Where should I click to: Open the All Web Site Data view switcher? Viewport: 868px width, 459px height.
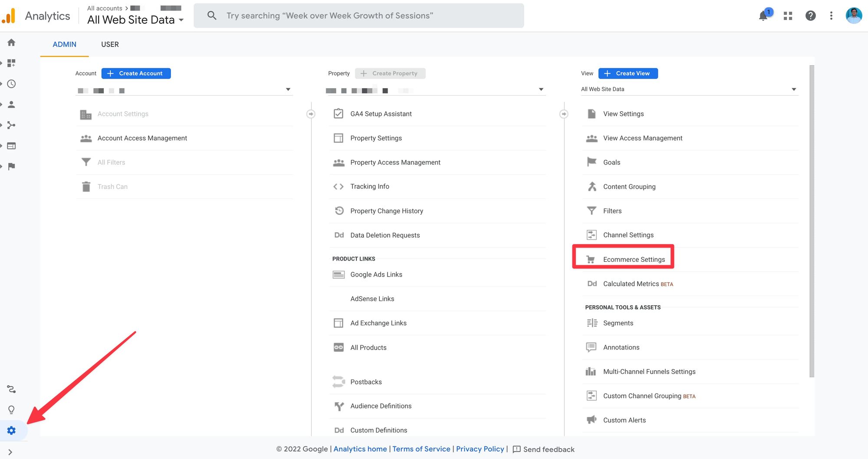click(135, 20)
